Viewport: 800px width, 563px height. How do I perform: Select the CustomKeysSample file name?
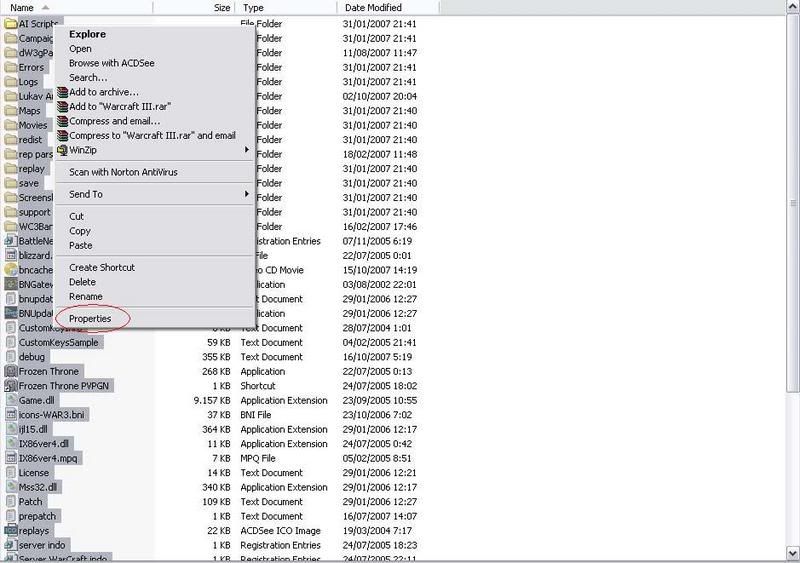coord(58,342)
